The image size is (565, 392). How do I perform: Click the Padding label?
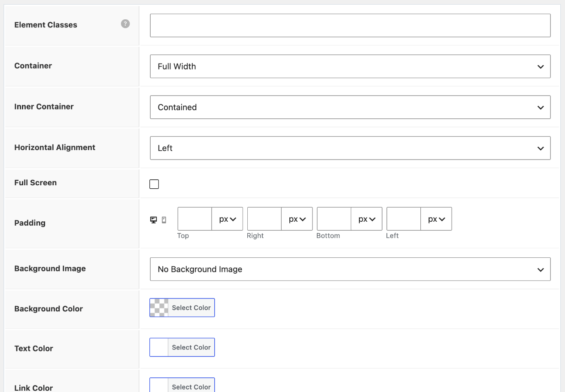point(30,223)
